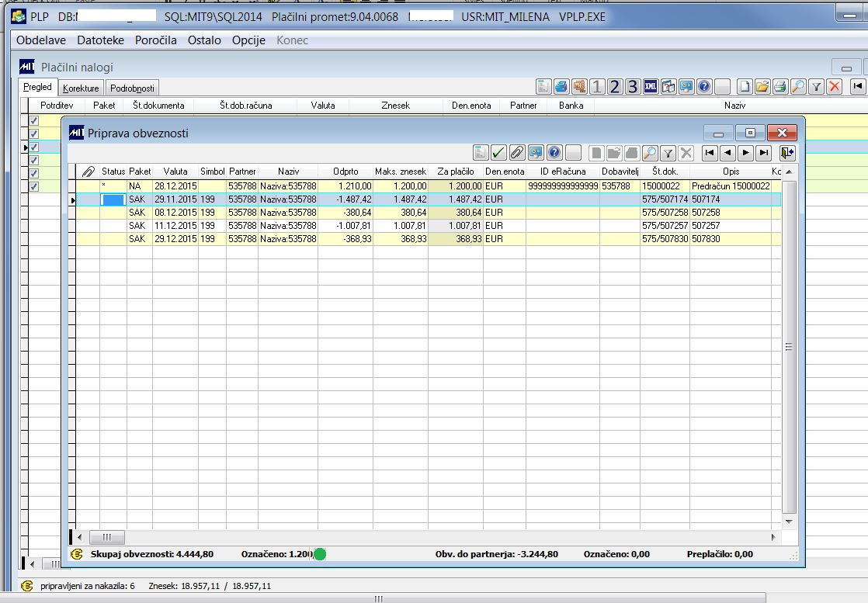The height and width of the screenshot is (603, 868).
Task: Click the dialog horizontal scrollbar thumb
Action: [107, 537]
